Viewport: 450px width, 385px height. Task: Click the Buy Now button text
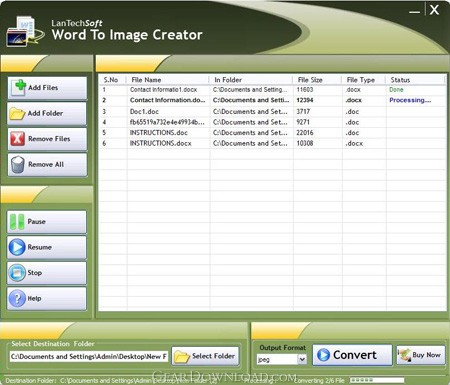[426, 355]
